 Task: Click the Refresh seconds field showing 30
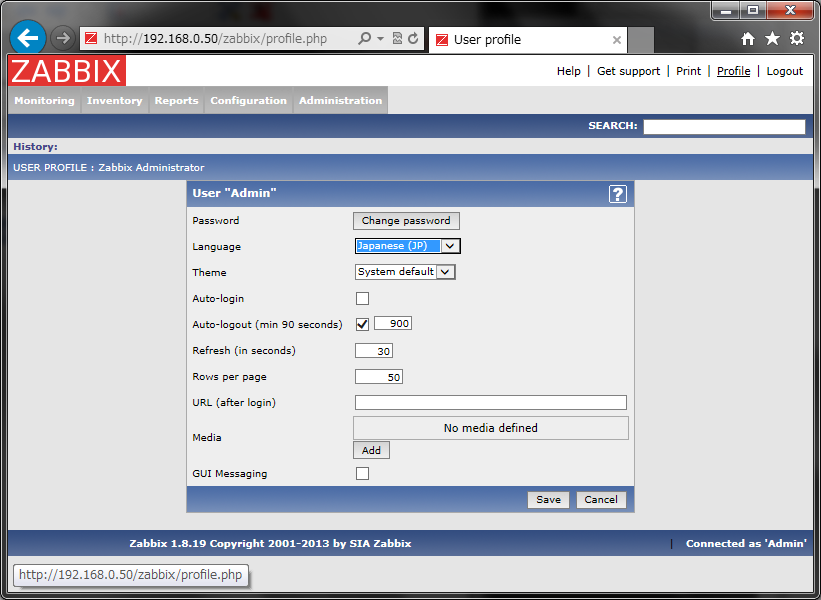[374, 351]
